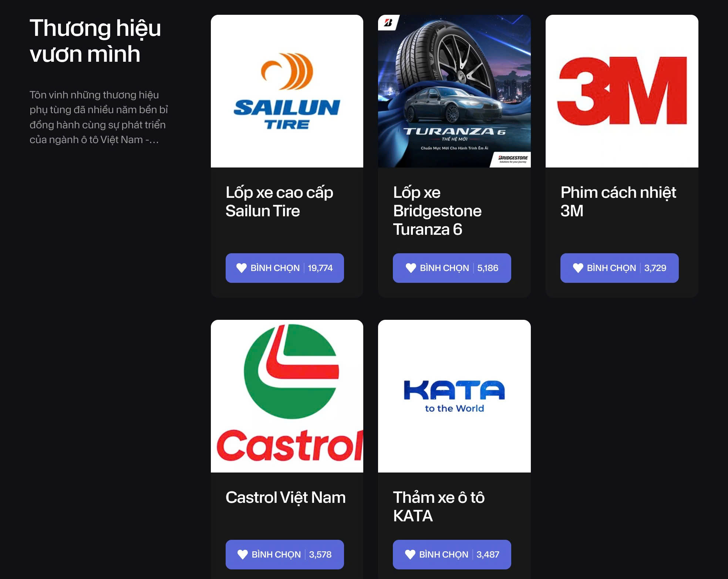Open the Lốp xe Bridgestone Turanza 6 title

coord(437,211)
